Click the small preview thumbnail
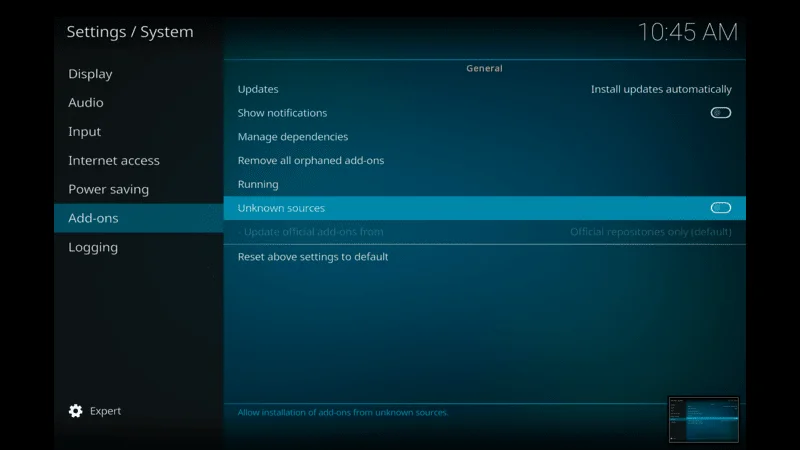Viewport: 800px width, 450px height. click(704, 419)
